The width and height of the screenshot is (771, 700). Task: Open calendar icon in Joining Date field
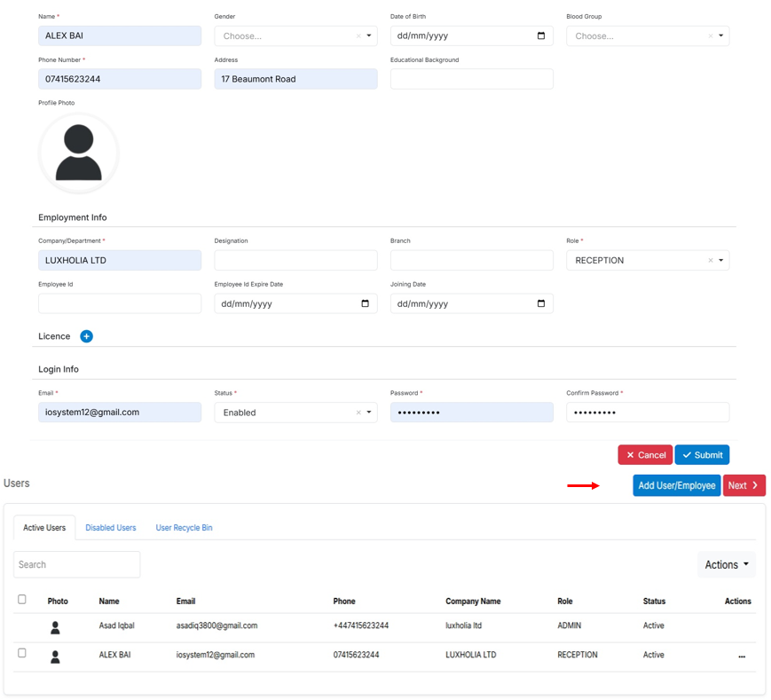coord(541,303)
